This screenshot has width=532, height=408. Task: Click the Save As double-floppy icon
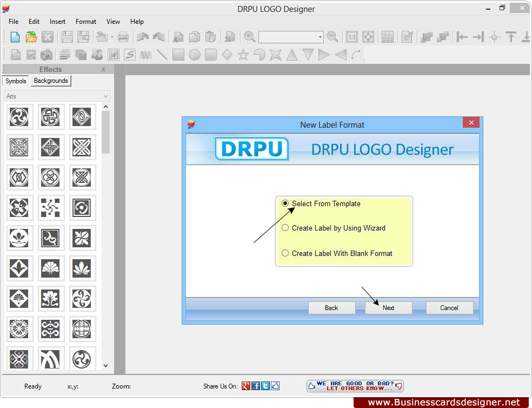[83, 37]
